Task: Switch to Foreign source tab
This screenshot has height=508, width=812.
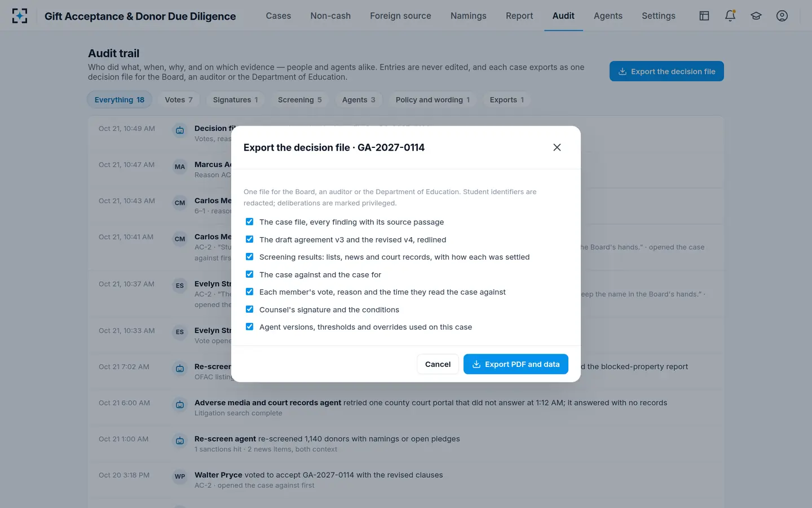Action: coord(400,16)
